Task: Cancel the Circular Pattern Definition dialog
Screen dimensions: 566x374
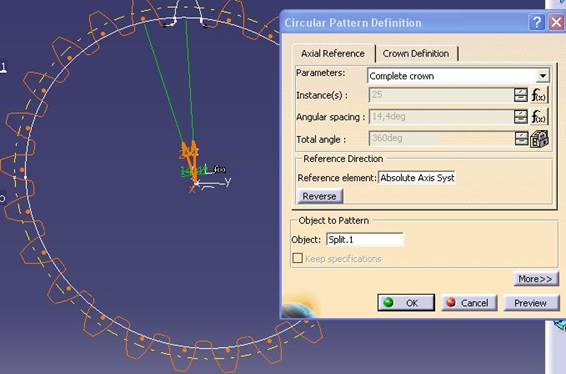Action: (469, 303)
